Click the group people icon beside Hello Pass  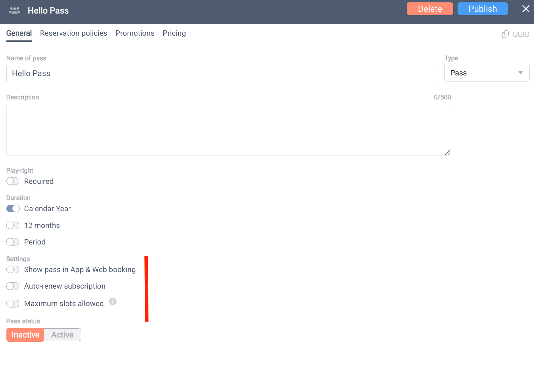pos(14,10)
